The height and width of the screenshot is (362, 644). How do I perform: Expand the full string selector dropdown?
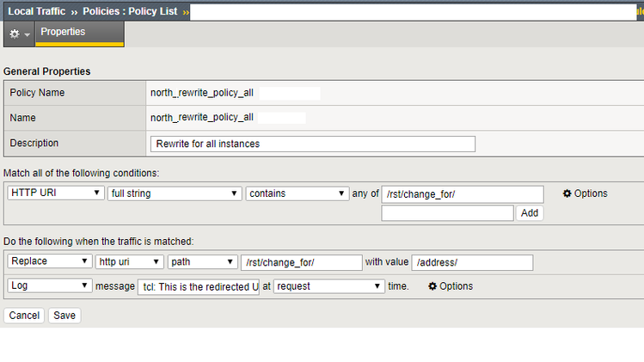click(174, 193)
